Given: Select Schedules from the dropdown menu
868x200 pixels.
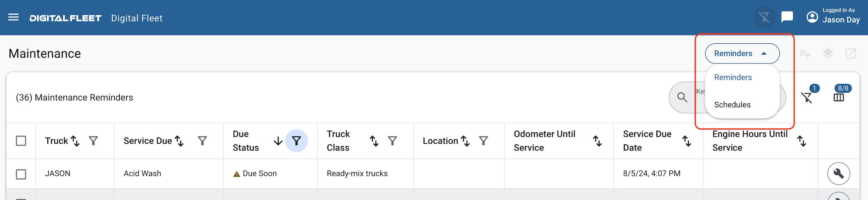Looking at the screenshot, I should pos(732,105).
